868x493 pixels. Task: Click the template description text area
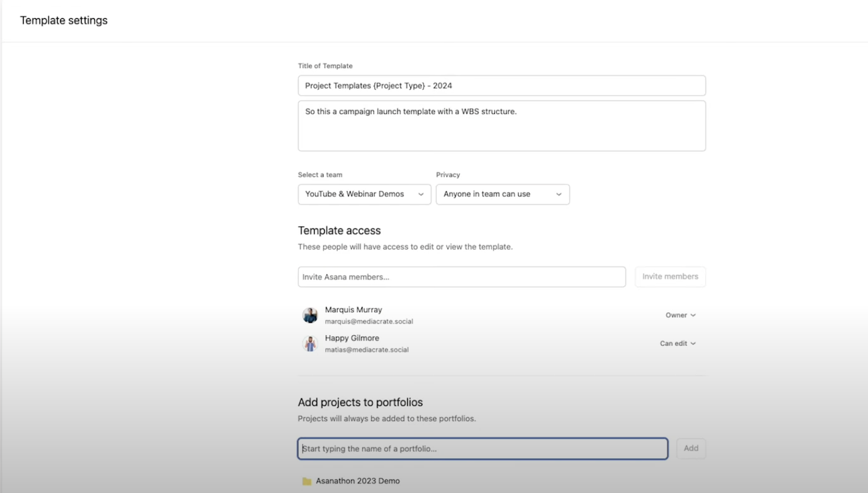tap(502, 126)
